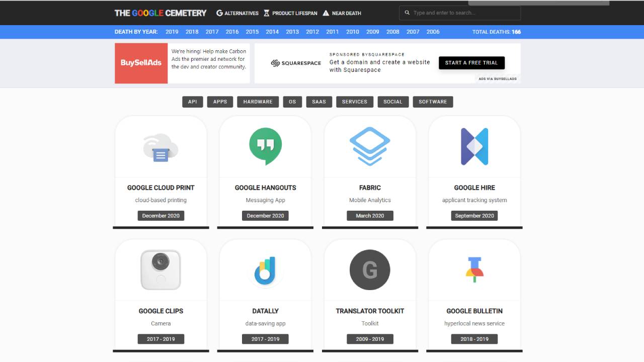Viewport: 644px width, 362px height.
Task: Click the Total Deaths 166 counter
Action: click(x=497, y=32)
